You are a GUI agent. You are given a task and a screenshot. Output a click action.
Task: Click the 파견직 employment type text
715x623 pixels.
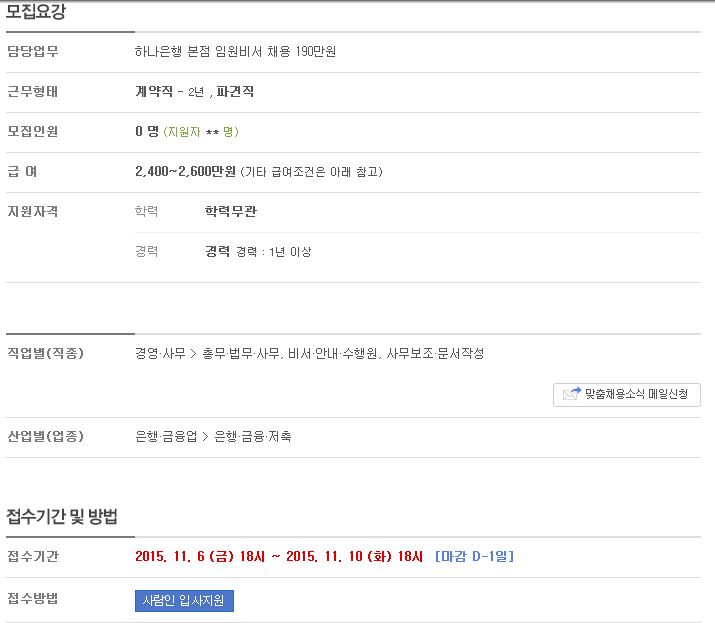point(235,92)
